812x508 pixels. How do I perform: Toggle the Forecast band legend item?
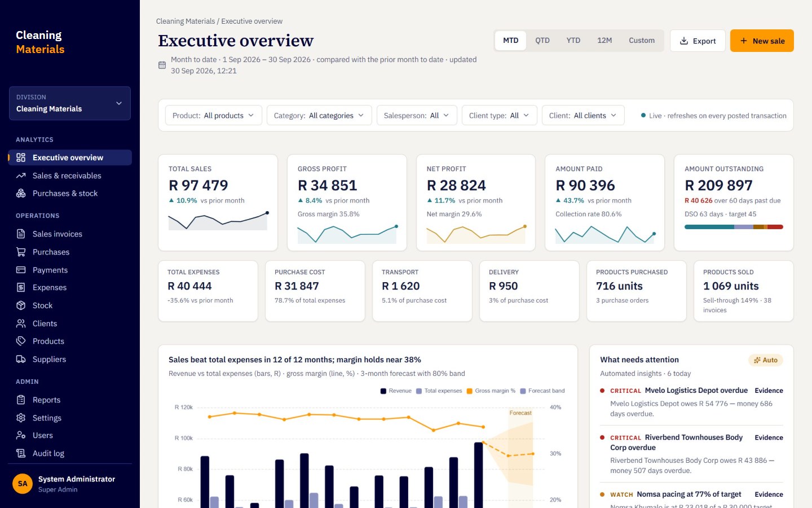coord(542,391)
